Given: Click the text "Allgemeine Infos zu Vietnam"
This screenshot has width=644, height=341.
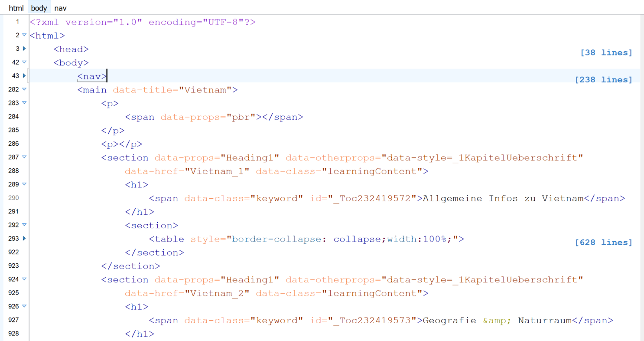Looking at the screenshot, I should coord(503,198).
